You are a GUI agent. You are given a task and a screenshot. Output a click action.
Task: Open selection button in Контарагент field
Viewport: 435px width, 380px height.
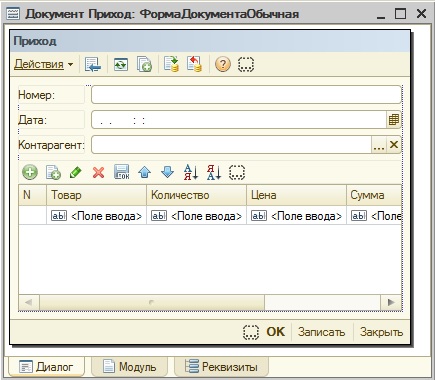(x=379, y=145)
